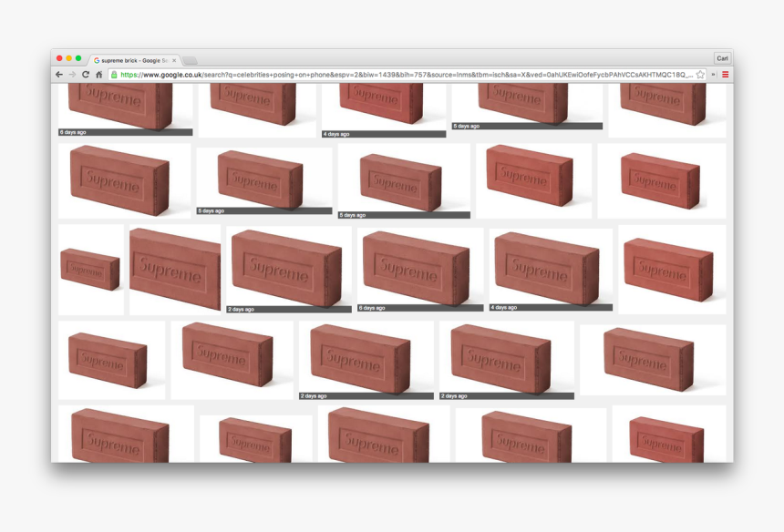Bookmark this page with the star icon
This screenshot has width=784, height=532.
click(x=700, y=75)
